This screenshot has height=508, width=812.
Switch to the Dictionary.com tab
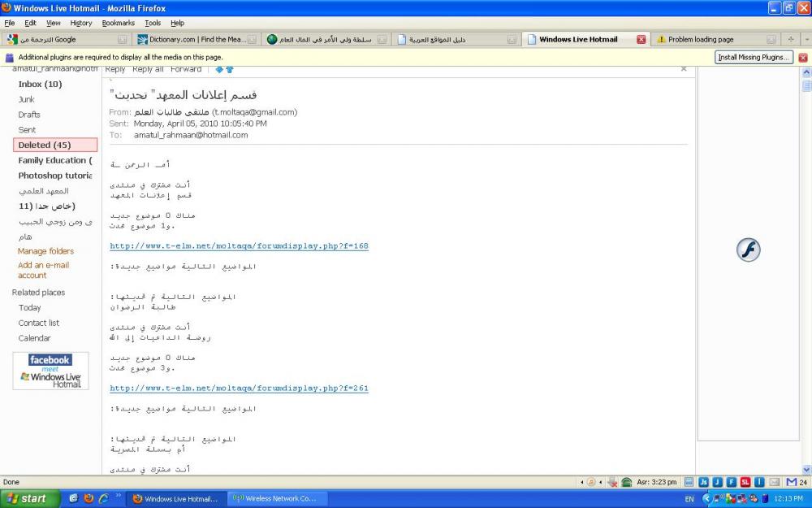tap(197, 39)
